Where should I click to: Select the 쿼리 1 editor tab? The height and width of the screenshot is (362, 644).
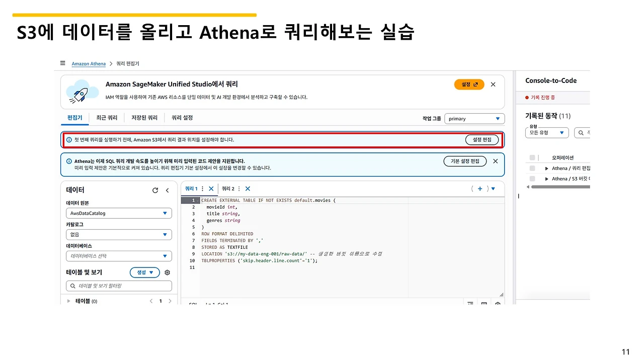click(191, 189)
